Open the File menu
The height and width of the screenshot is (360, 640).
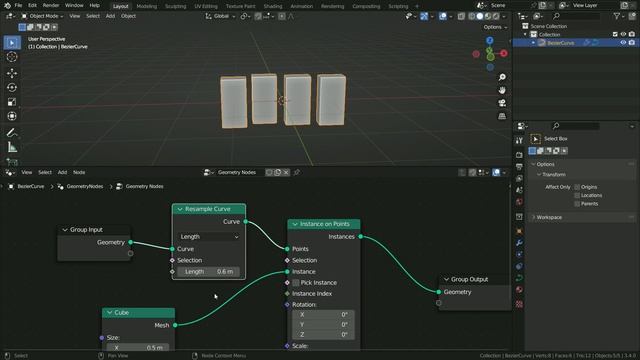[x=18, y=6]
